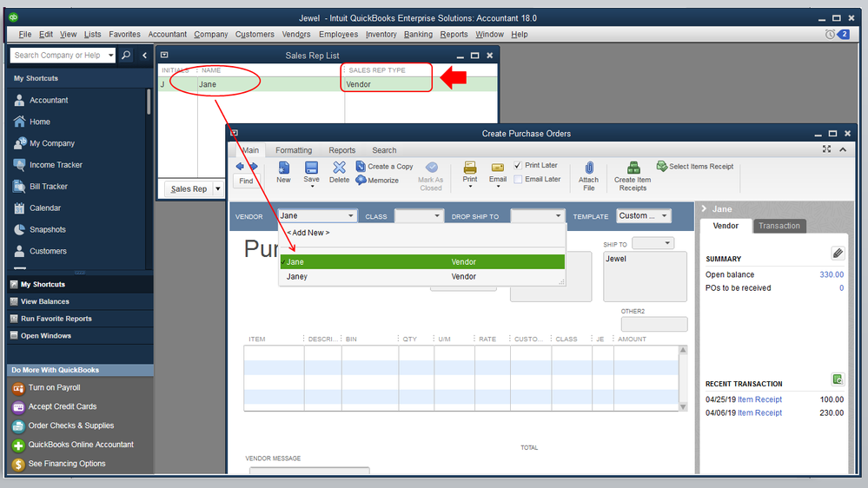Open the Vendors menu

[x=296, y=35]
